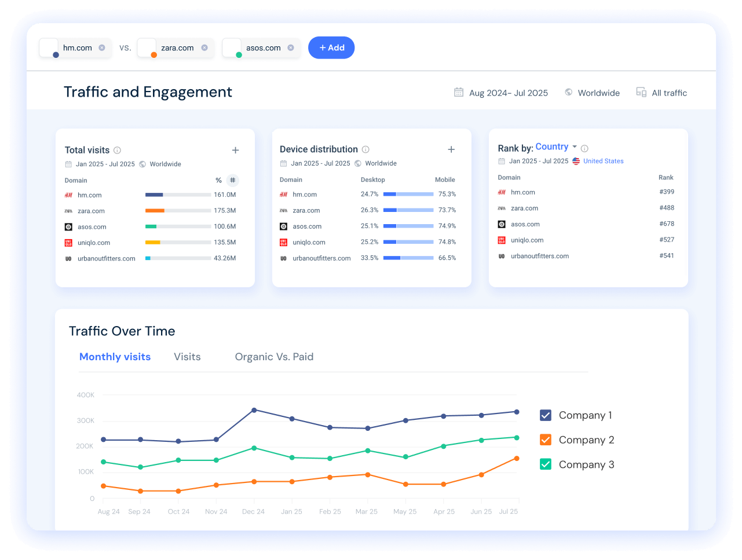Switch to the Organic Vs. Paid tab
The width and height of the screenshot is (742, 560).
(274, 357)
